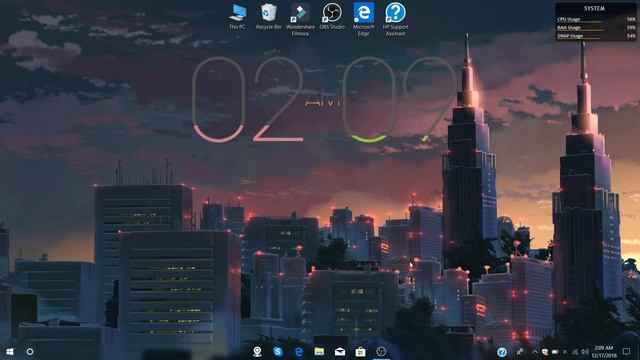The height and width of the screenshot is (360, 640).
Task: Click the CPU Usage row in System widget
Action: (596, 19)
